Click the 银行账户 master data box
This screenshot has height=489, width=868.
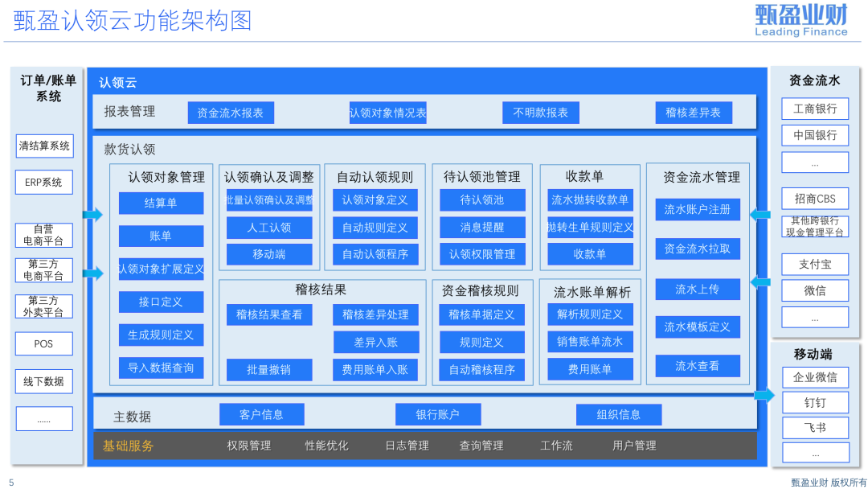coord(437,414)
